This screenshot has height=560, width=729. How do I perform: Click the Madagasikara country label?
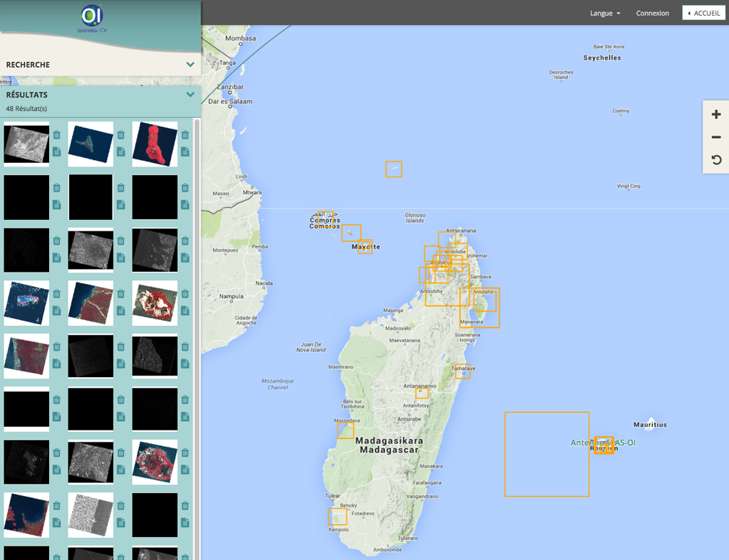coord(389,440)
